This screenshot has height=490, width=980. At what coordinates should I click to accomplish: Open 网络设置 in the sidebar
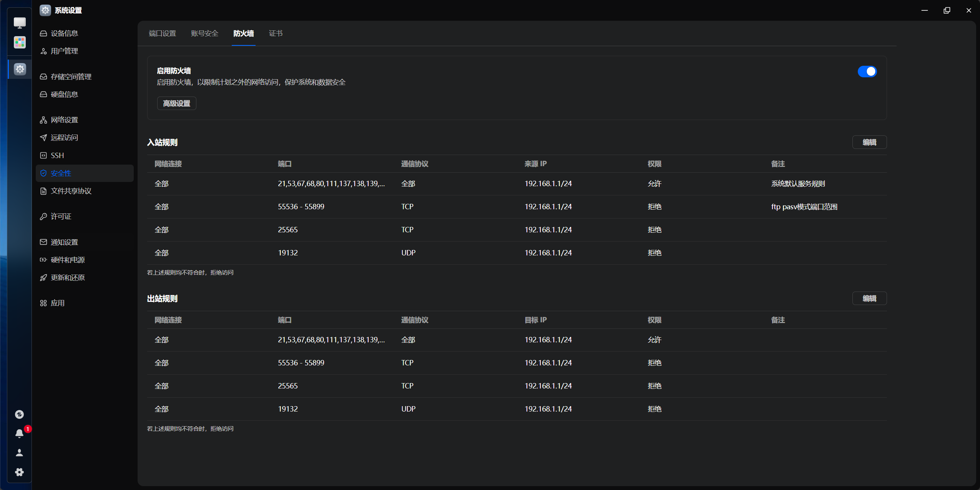64,120
